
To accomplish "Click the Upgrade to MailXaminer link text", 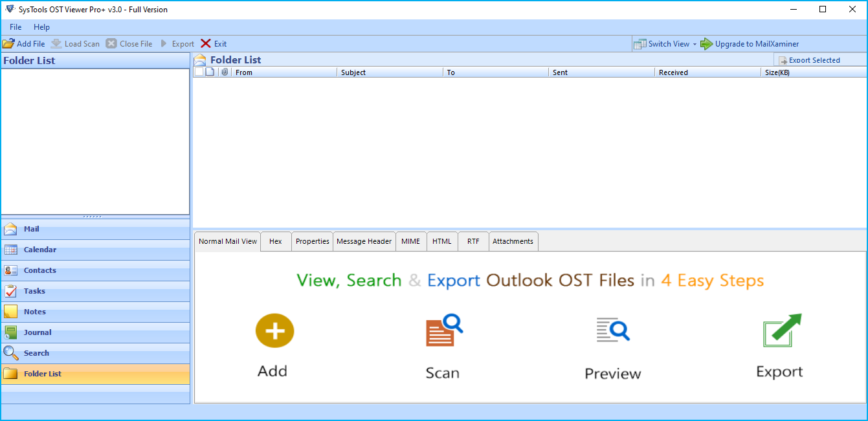I will 757,44.
